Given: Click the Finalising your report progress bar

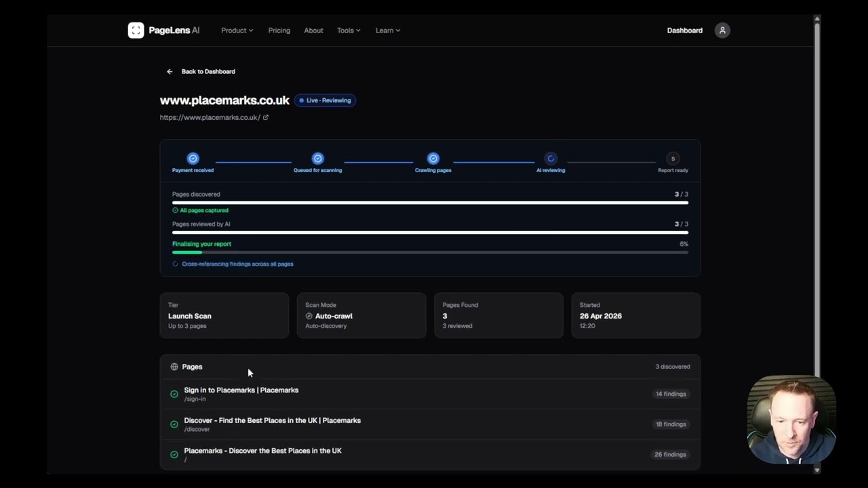Looking at the screenshot, I should coord(430,252).
